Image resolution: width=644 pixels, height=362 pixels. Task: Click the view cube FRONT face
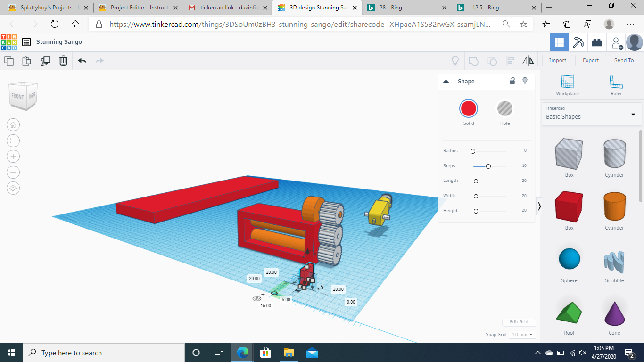18,97
